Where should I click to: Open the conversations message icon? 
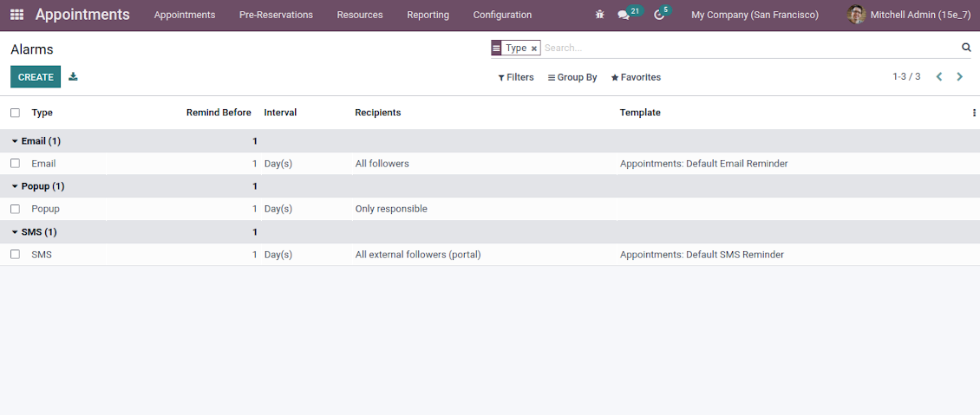coord(624,15)
